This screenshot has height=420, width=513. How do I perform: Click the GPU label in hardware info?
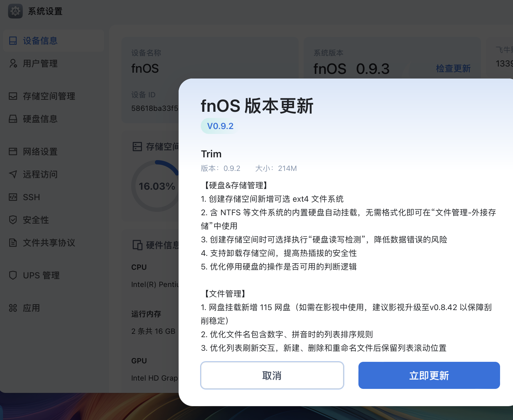(x=139, y=361)
